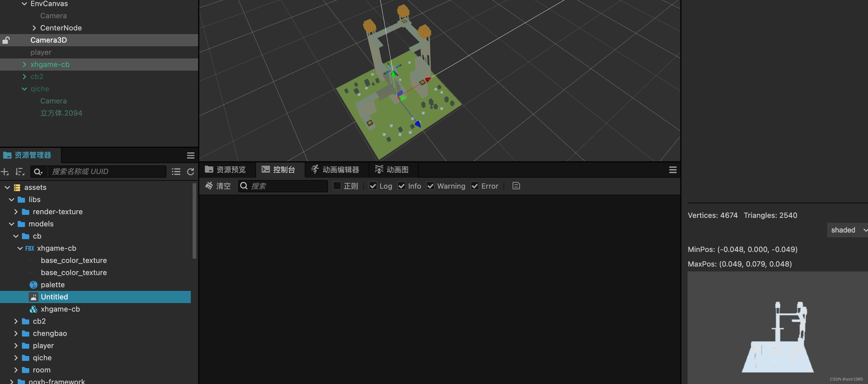Click the collapse-all list icon in assets
This screenshot has height=384, width=868.
coord(176,172)
